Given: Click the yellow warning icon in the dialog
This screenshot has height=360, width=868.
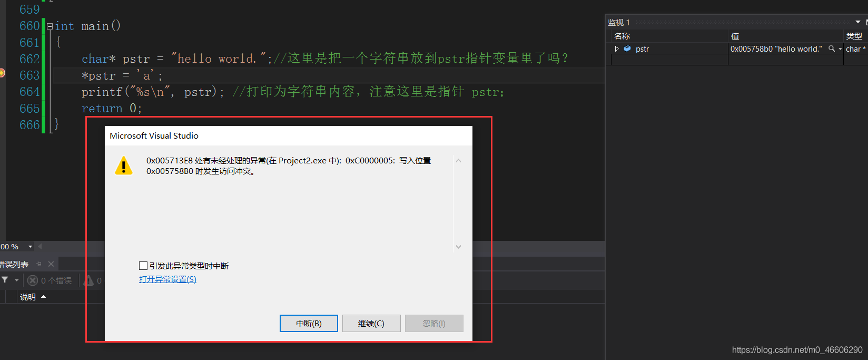Looking at the screenshot, I should coord(124,166).
